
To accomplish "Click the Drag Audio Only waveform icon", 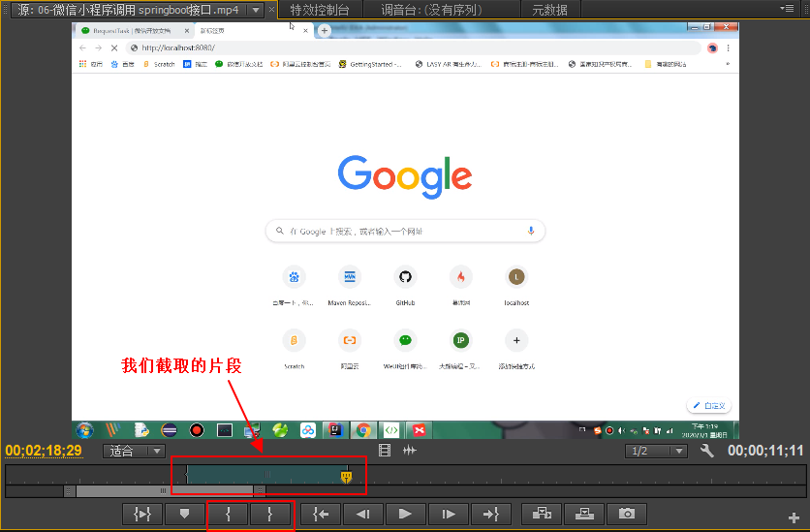I will (x=410, y=451).
